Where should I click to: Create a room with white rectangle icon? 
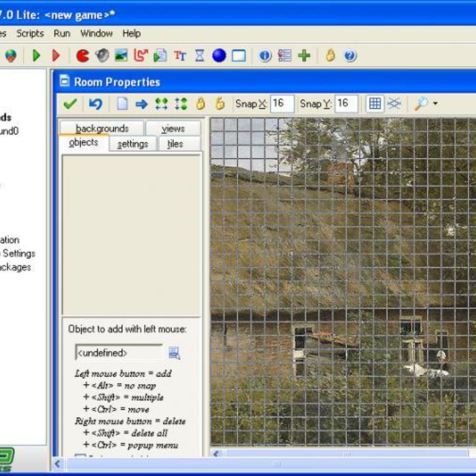239,56
